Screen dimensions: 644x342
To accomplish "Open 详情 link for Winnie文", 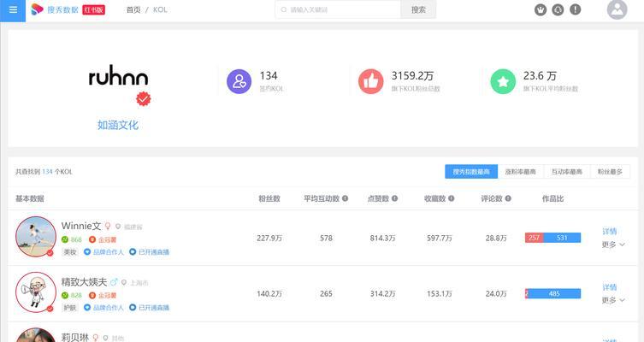I will coord(610,231).
